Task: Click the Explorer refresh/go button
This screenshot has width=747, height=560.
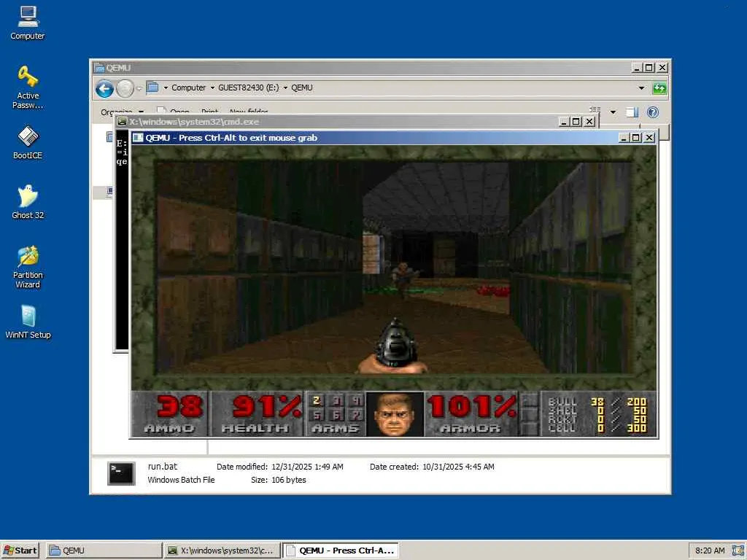Action: (659, 88)
